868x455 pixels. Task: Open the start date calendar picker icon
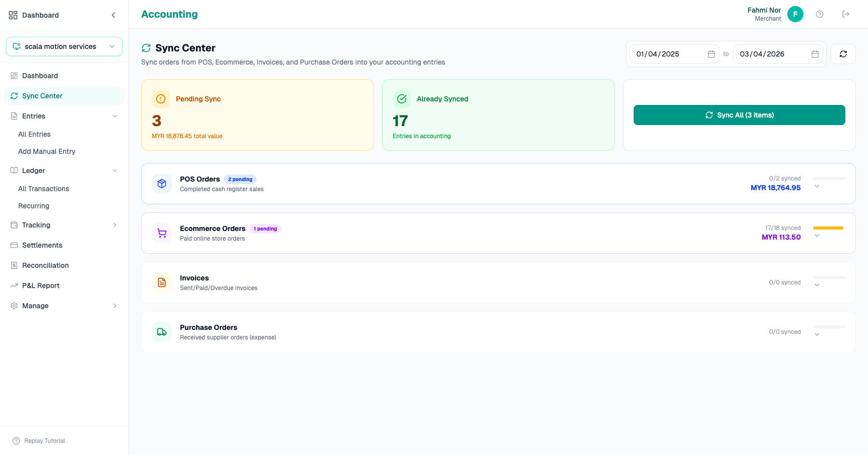click(711, 54)
